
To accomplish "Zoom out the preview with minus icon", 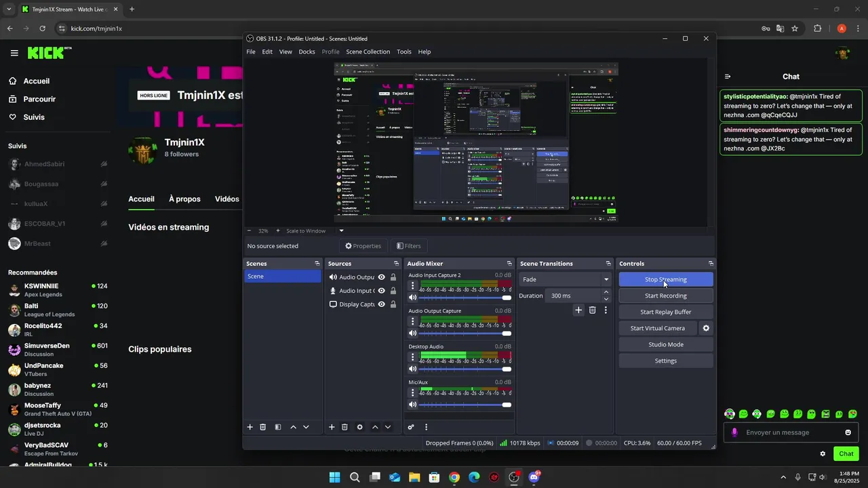I will [250, 230].
